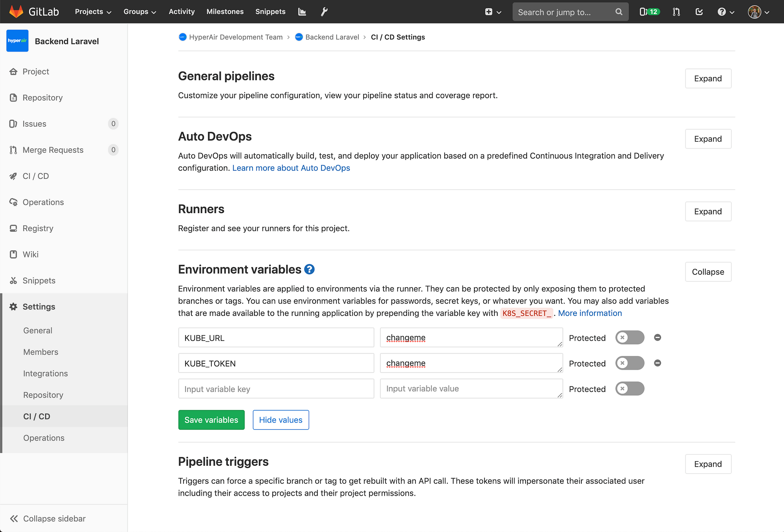784x532 pixels.
Task: Click the Save variables button
Action: pyautogui.click(x=211, y=420)
